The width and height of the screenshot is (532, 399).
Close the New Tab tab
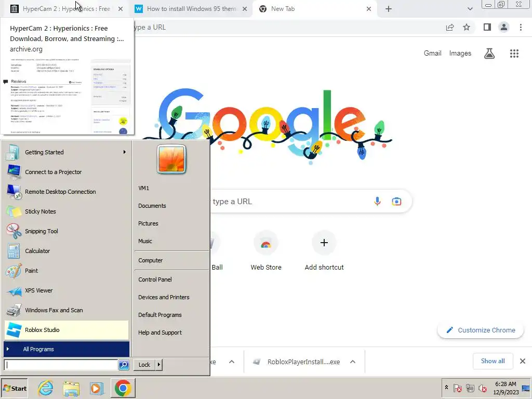tap(369, 9)
